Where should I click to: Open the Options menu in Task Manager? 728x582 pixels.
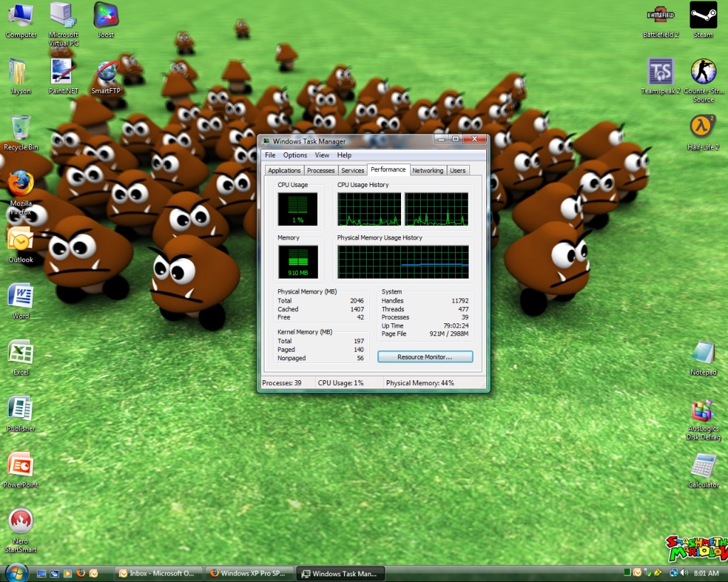(x=295, y=155)
